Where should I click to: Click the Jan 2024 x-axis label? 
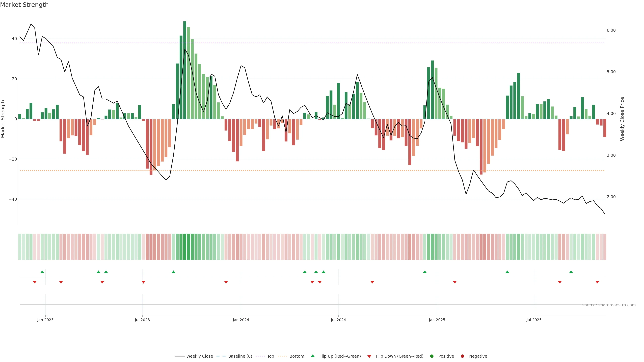241,320
